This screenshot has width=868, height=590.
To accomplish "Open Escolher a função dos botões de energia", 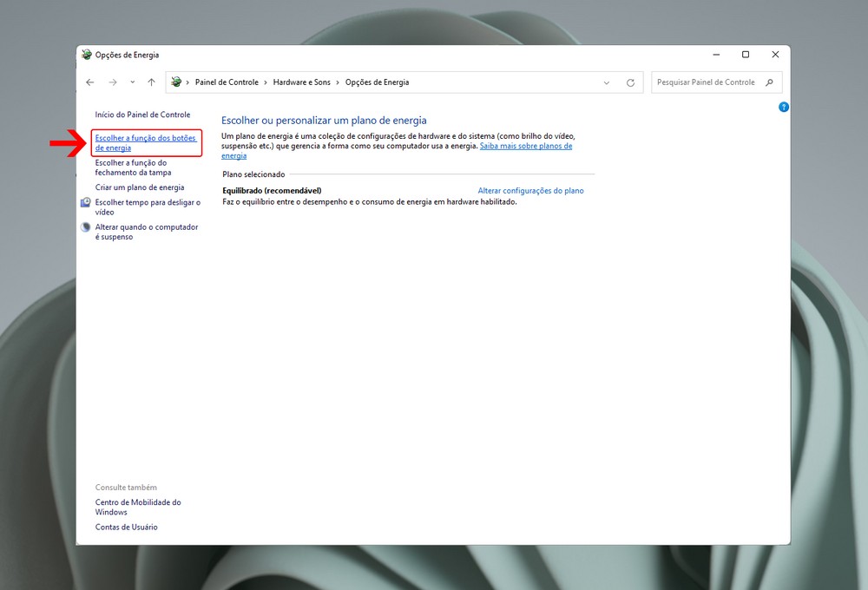I will pos(146,143).
